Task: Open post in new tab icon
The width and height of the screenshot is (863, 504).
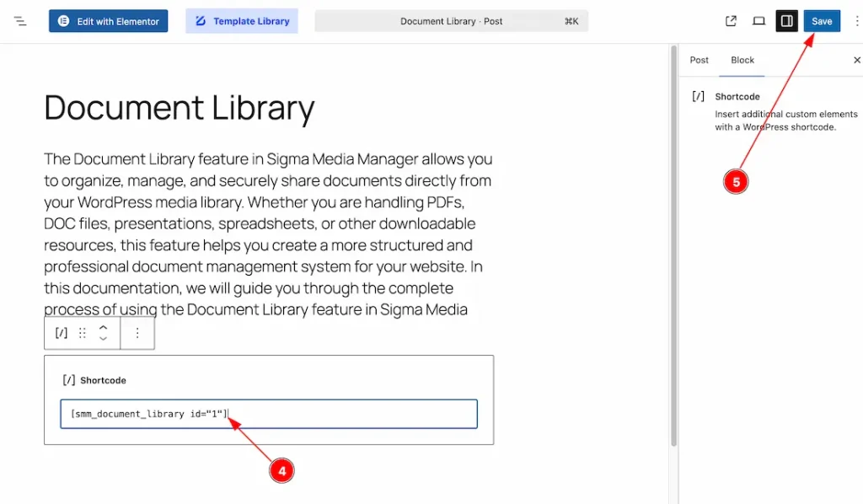Action: [731, 21]
